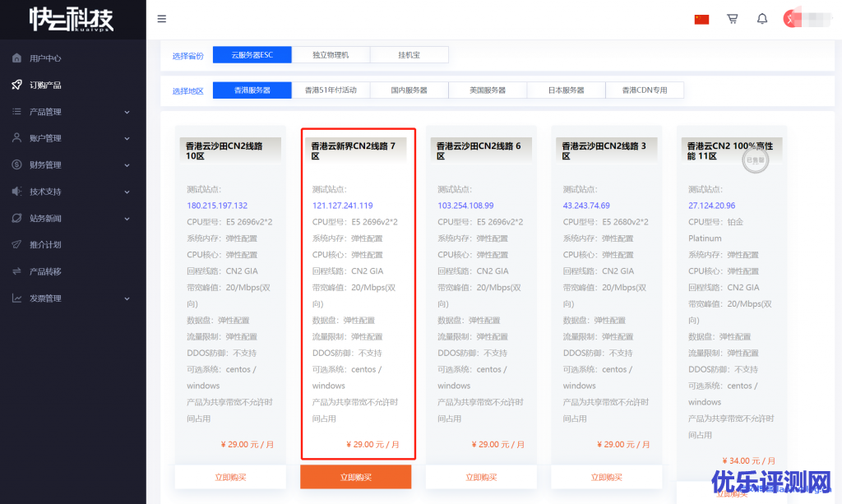This screenshot has width=842, height=504.
Task: Open the shopping cart icon
Action: point(732,19)
